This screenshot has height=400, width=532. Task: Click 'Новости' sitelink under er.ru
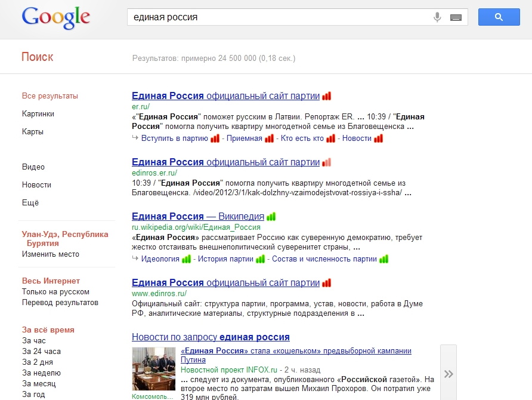(x=357, y=139)
